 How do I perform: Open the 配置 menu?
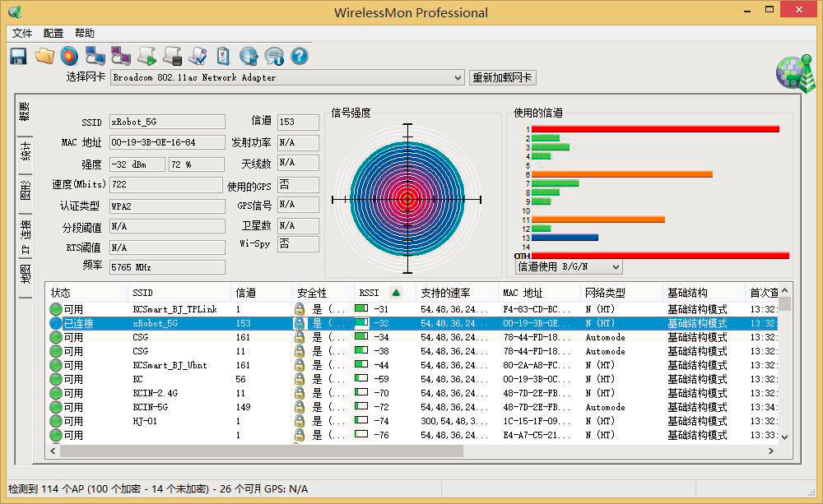tap(53, 34)
